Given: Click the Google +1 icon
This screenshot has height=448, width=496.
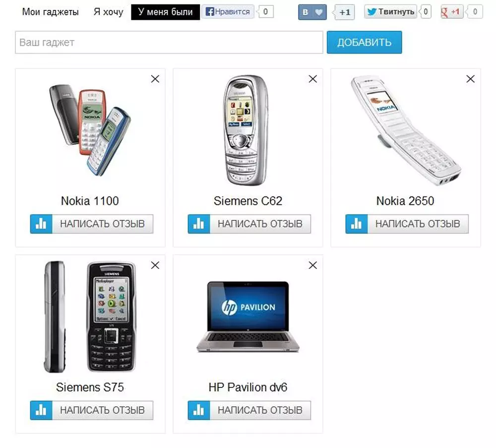Looking at the screenshot, I should (x=452, y=12).
